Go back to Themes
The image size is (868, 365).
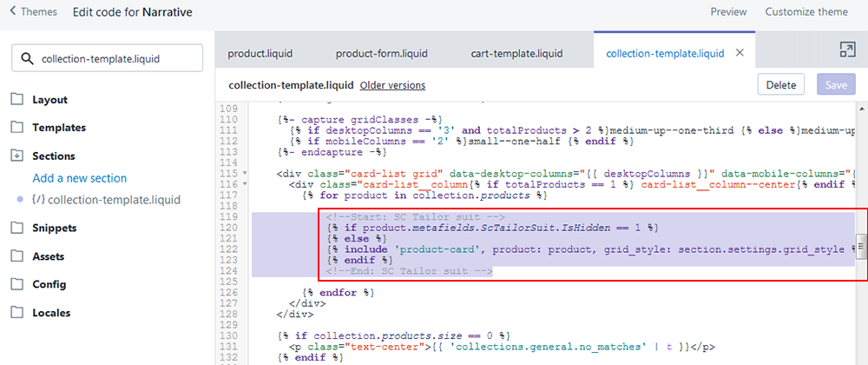pos(33,12)
